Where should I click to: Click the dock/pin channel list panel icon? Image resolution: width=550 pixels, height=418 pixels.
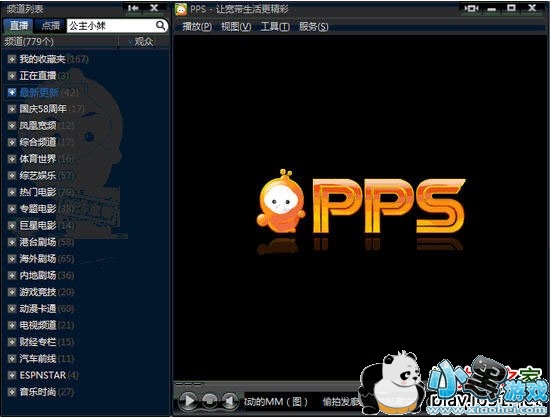[133, 8]
